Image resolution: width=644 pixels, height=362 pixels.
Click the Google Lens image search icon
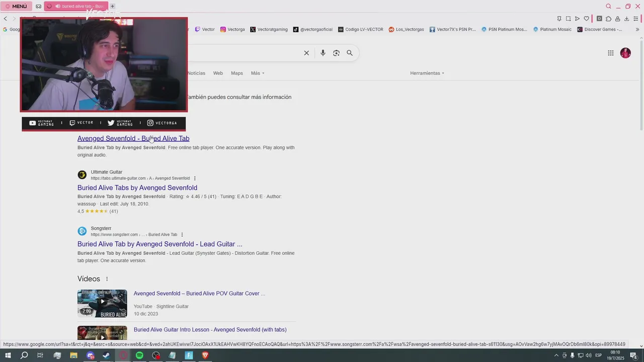[336, 53]
